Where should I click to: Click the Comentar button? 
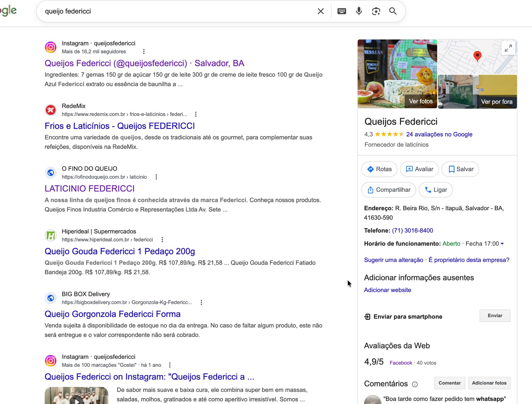click(449, 383)
